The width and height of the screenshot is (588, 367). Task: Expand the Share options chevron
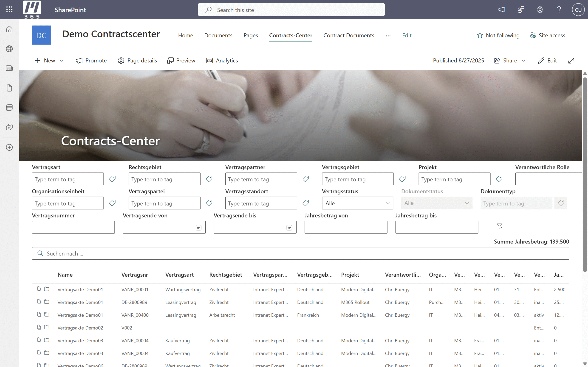[523, 61]
